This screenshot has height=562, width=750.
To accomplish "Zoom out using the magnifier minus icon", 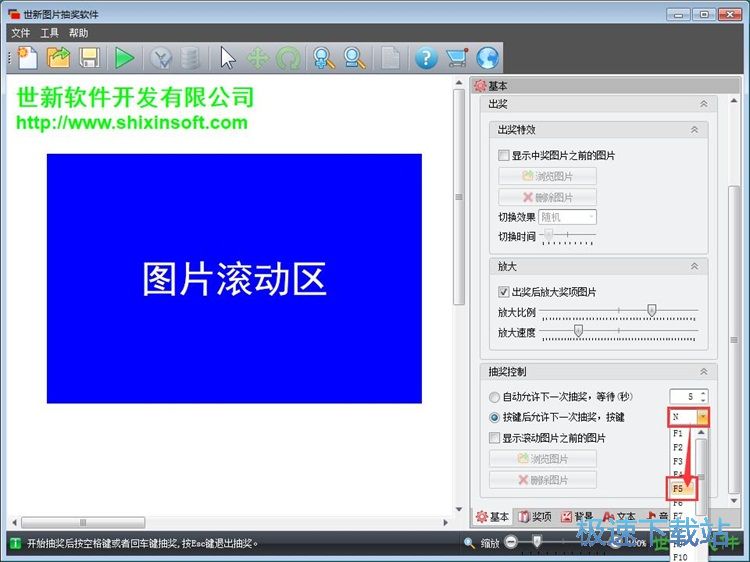I will (x=354, y=58).
